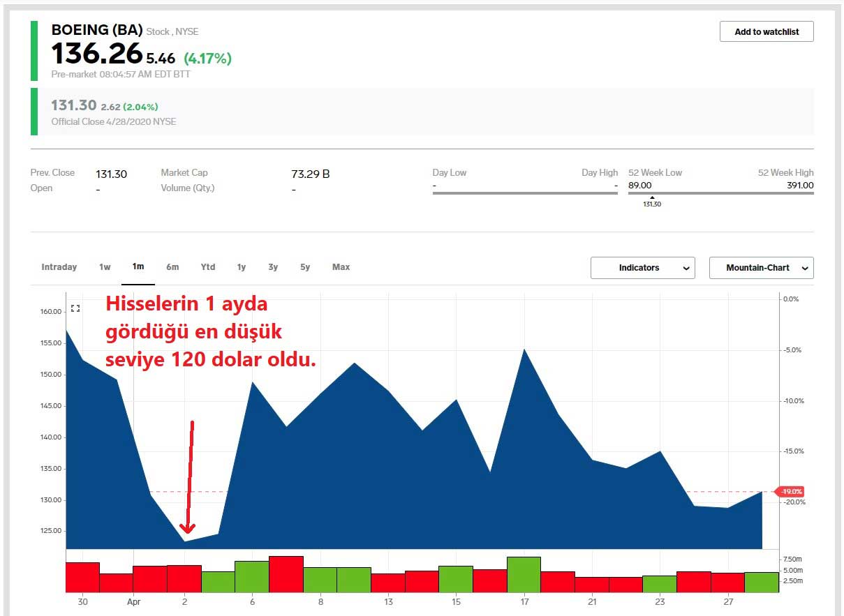This screenshot has width=844, height=616.
Task: Switch chart to the 6m range
Action: [x=172, y=267]
